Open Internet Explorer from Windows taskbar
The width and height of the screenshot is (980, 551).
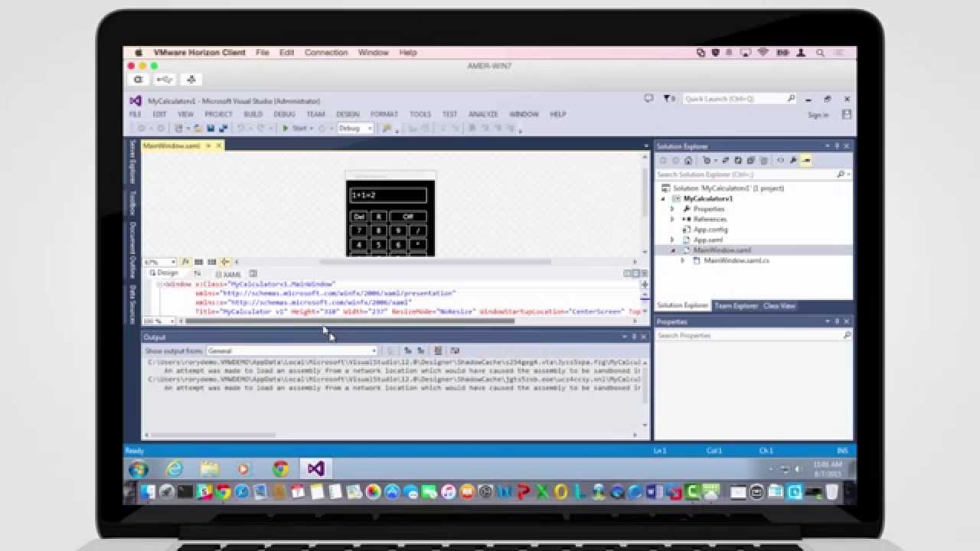click(175, 469)
